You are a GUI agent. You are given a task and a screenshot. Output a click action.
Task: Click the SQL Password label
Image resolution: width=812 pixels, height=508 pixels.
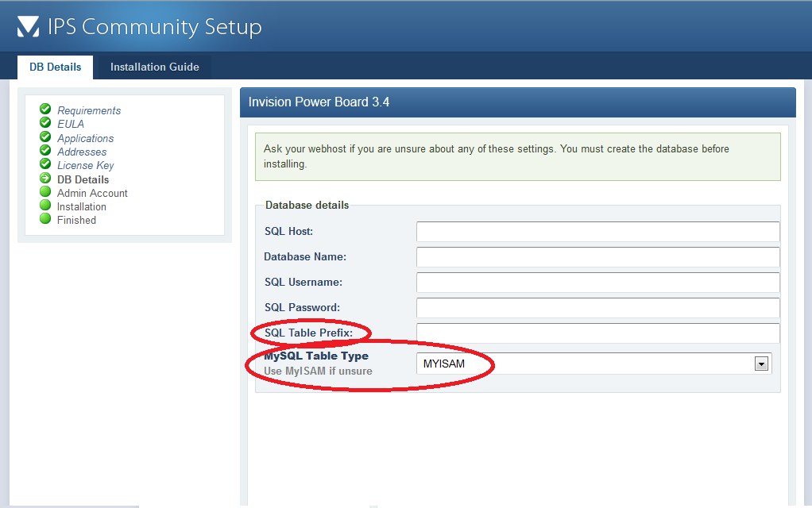click(x=302, y=307)
